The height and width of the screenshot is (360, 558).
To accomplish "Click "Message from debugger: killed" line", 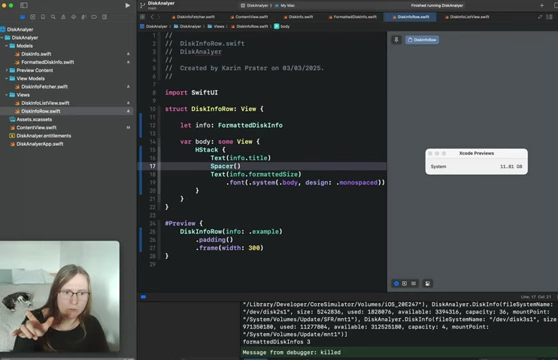I will (x=291, y=352).
